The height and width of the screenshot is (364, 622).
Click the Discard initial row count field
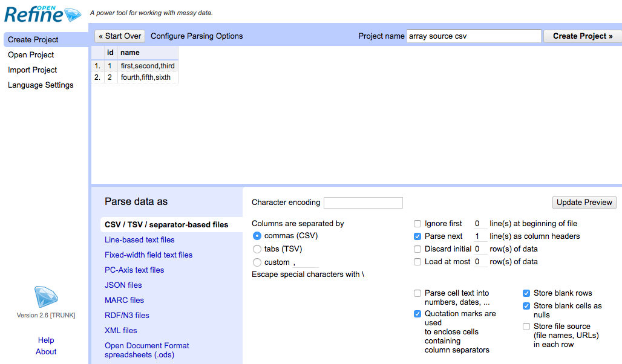[480, 249]
